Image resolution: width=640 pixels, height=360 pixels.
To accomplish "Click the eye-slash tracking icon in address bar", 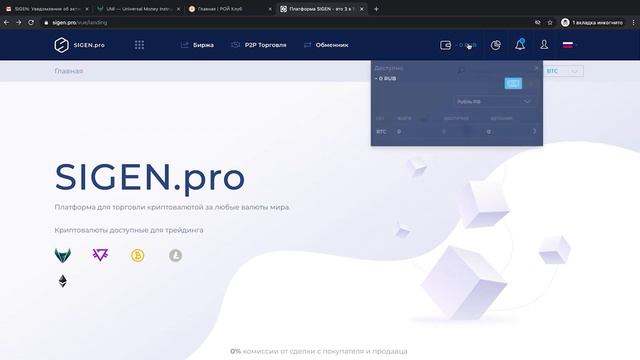I will click(538, 22).
